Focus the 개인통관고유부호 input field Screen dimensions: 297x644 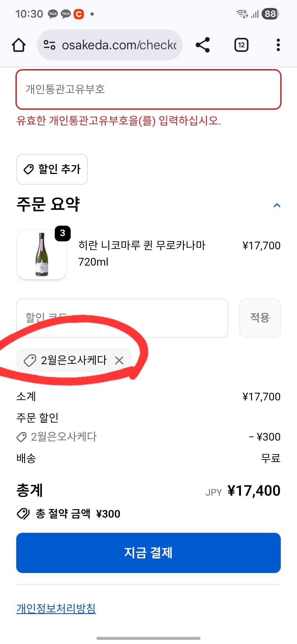pos(148,89)
